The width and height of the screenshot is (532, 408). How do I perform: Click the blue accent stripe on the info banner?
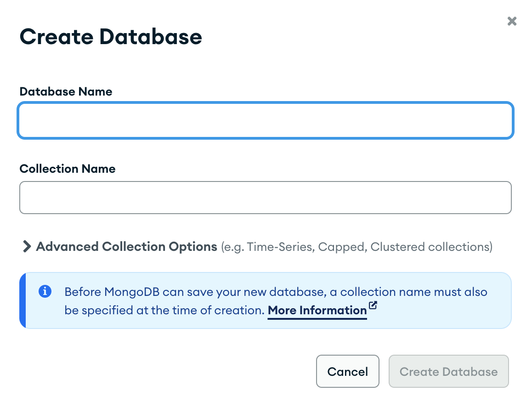(23, 300)
